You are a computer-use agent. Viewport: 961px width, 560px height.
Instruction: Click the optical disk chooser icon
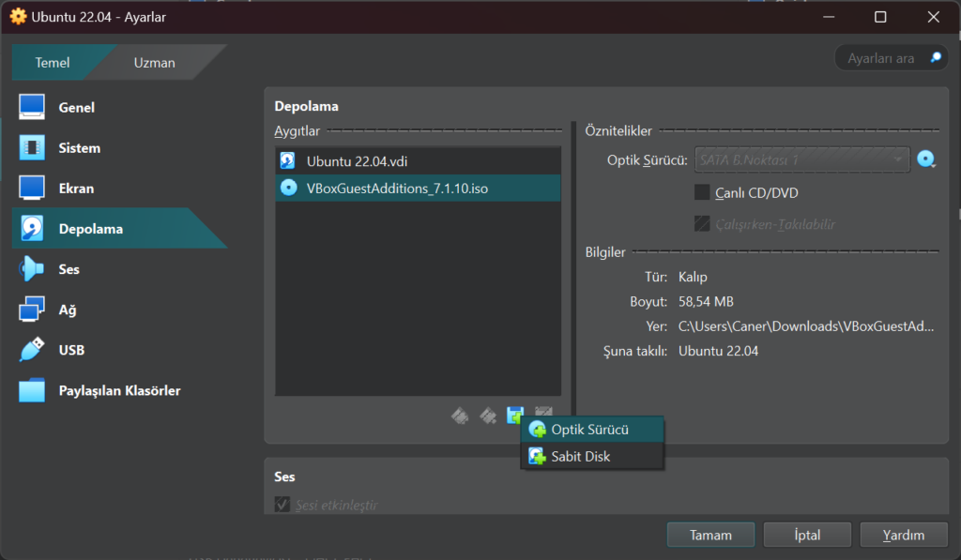coord(926,159)
